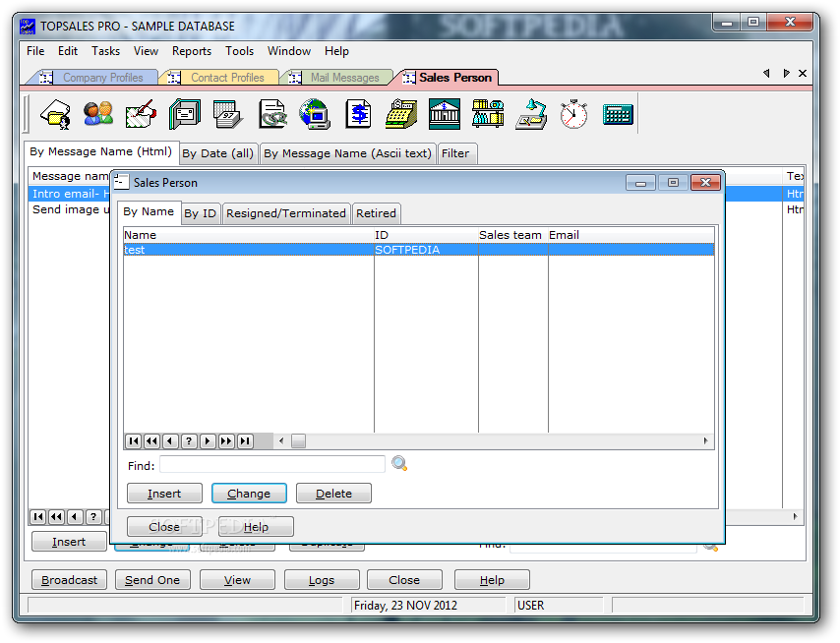Click the stopwatch toolbar icon

click(x=573, y=114)
